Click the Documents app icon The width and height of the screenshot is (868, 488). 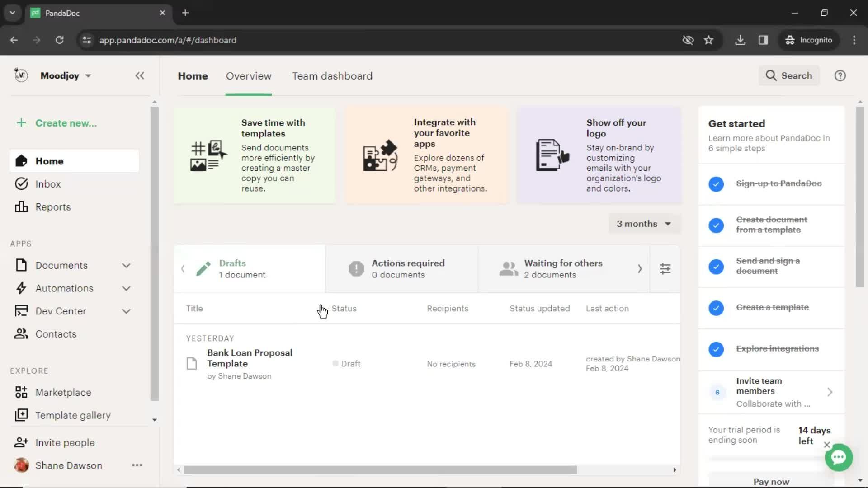coord(21,265)
